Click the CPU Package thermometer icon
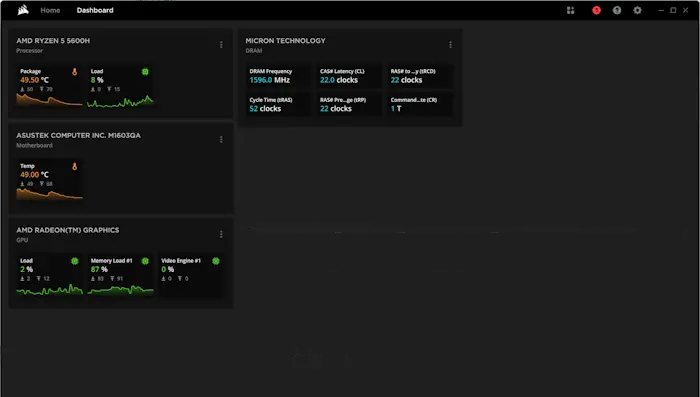This screenshot has height=397, width=700. click(75, 71)
